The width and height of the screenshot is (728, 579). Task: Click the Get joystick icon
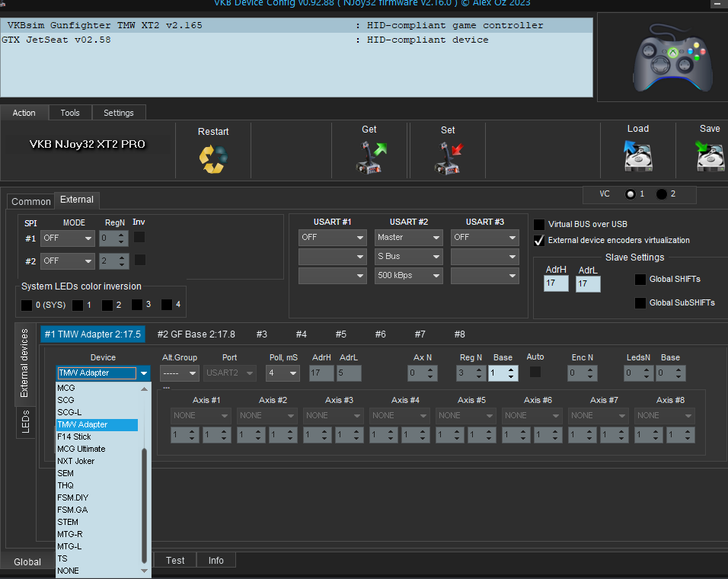point(371,158)
